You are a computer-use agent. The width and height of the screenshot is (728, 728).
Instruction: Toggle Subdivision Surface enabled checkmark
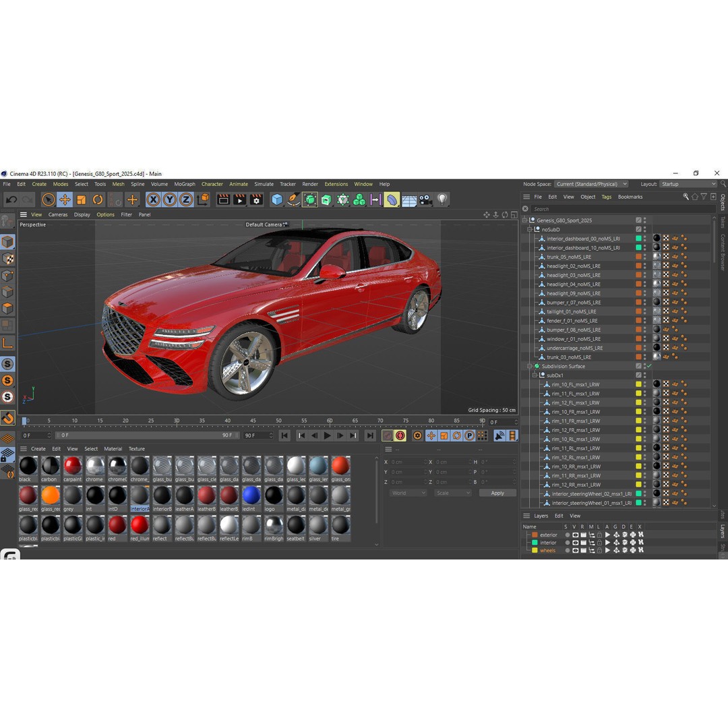tap(649, 366)
